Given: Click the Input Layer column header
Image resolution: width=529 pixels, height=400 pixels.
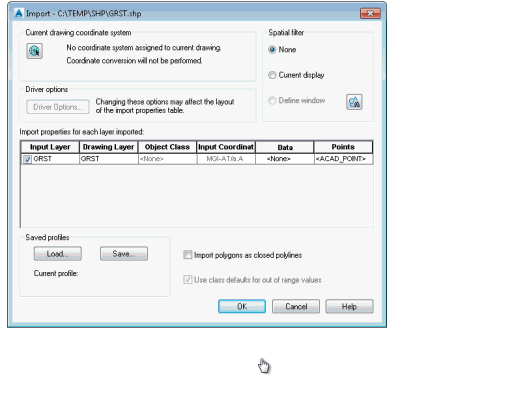Looking at the screenshot, I should [x=50, y=147].
